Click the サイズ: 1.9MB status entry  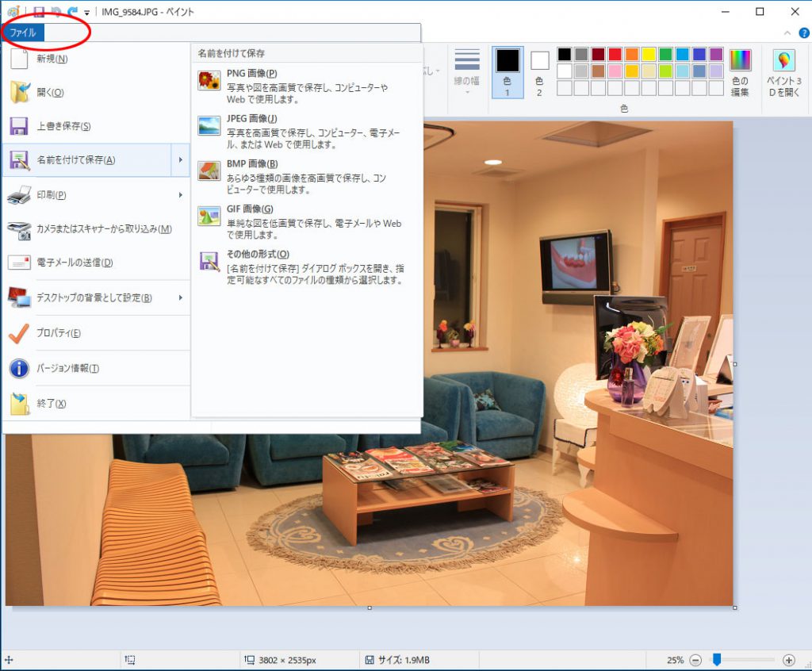point(398,660)
